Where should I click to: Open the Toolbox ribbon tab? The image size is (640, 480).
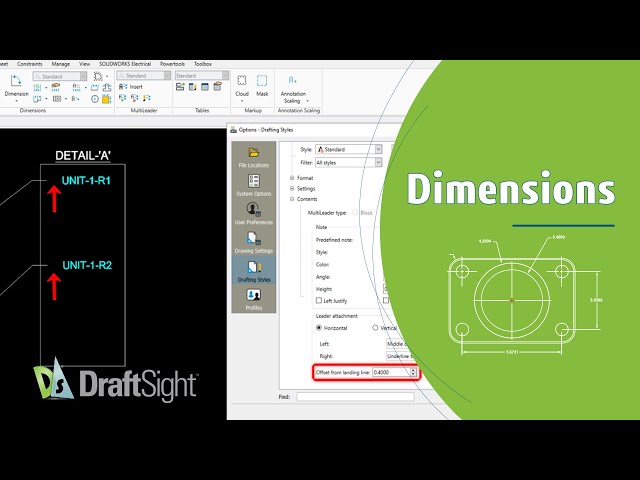pos(203,64)
